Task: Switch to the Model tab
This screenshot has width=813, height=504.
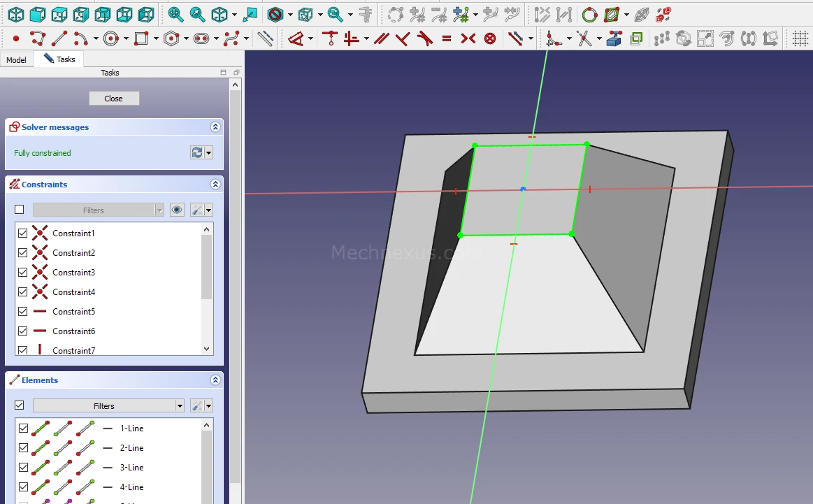Action: click(x=16, y=60)
